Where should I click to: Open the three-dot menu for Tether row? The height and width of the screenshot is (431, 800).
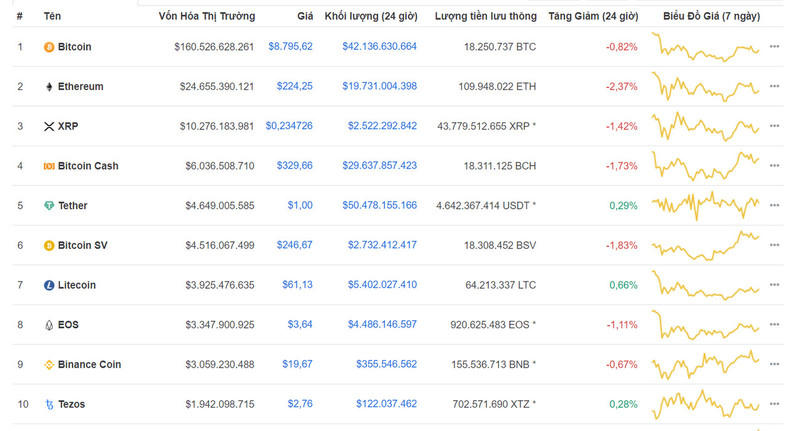pyautogui.click(x=774, y=206)
